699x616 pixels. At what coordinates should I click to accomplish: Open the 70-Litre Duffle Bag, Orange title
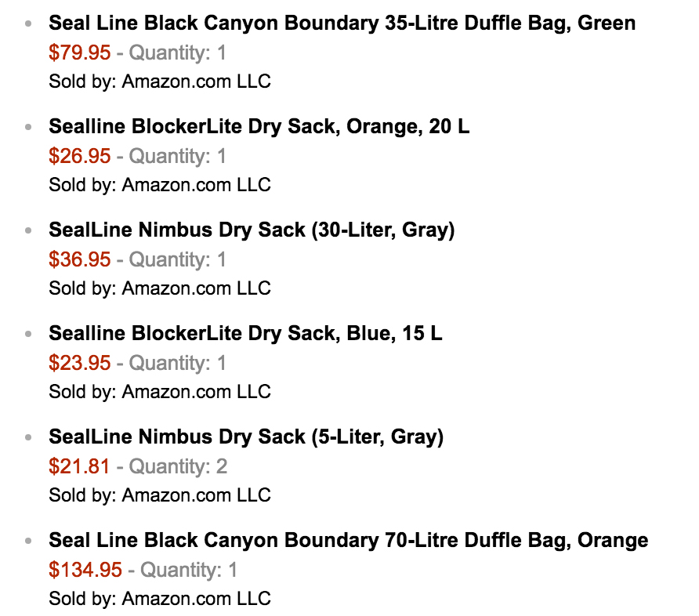click(x=348, y=540)
